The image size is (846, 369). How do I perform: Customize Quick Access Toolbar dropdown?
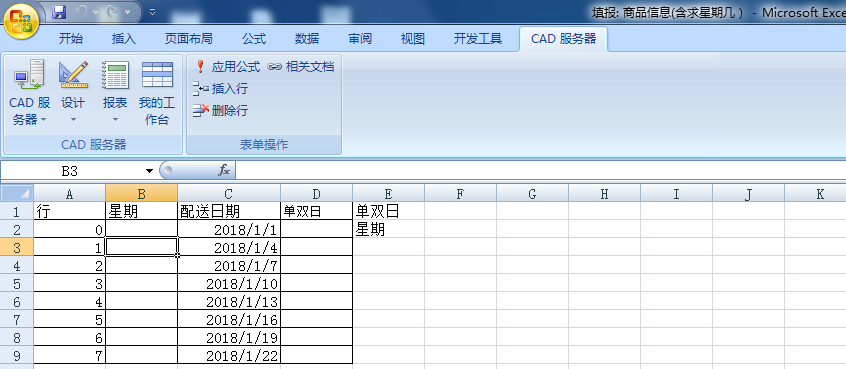point(153,11)
